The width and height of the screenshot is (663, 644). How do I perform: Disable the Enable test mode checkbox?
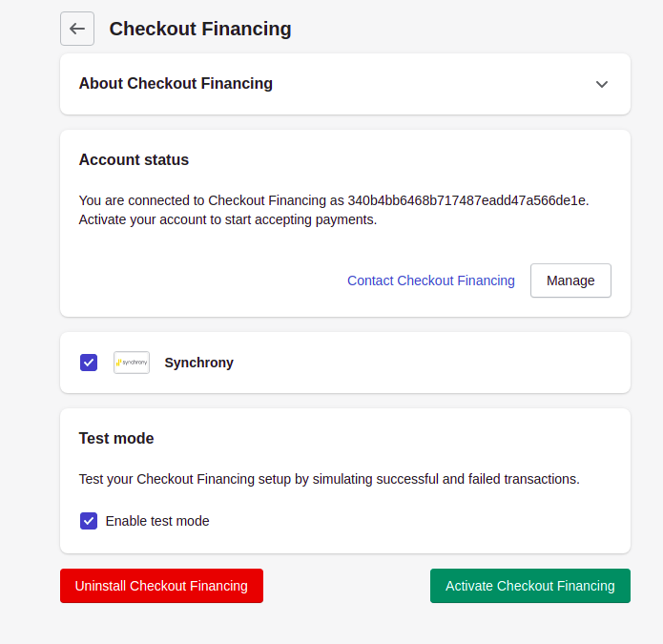[89, 521]
